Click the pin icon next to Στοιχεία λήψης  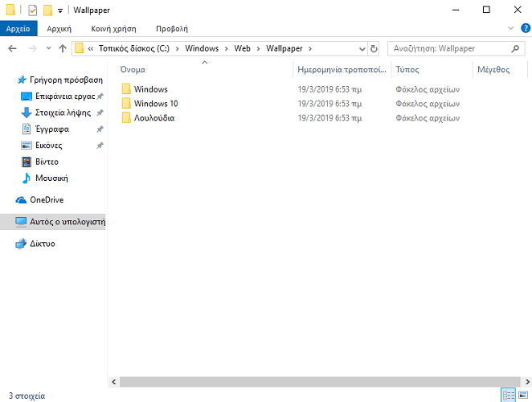[100, 113]
